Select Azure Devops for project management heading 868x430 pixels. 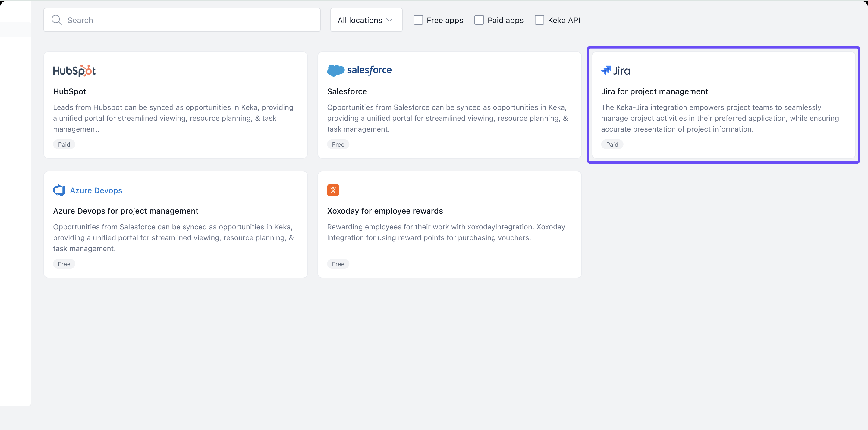(126, 211)
